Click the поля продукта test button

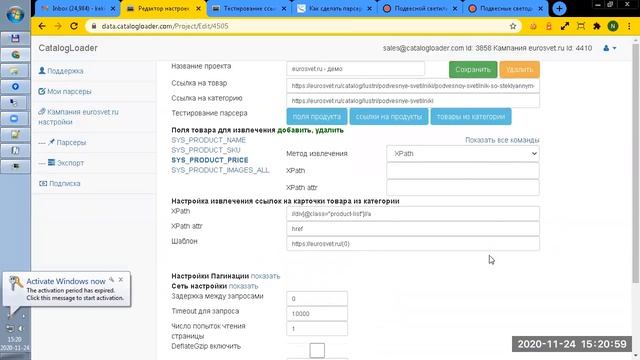pos(317,116)
